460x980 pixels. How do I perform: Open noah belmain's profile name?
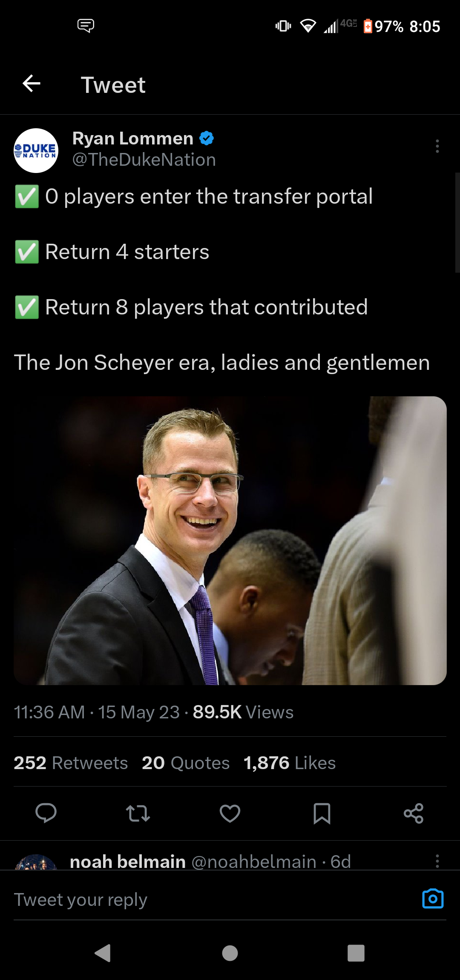(x=128, y=862)
